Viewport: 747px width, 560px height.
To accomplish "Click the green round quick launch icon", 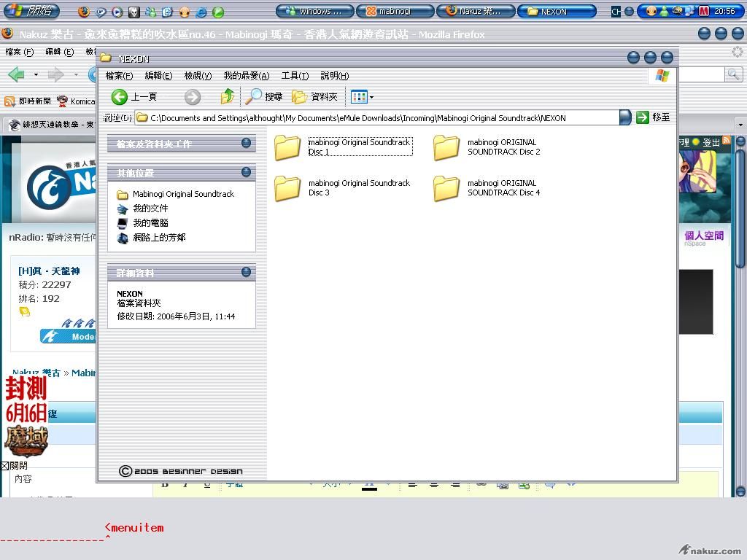I will coord(218,12).
